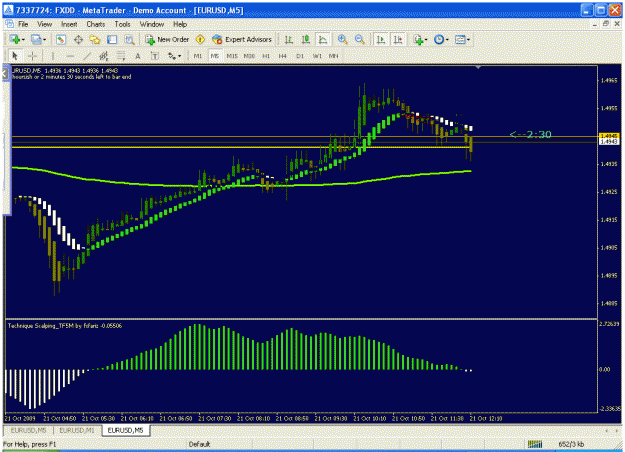Switch chart to MN timeframe
Screen dimensions: 625x452
coord(334,56)
